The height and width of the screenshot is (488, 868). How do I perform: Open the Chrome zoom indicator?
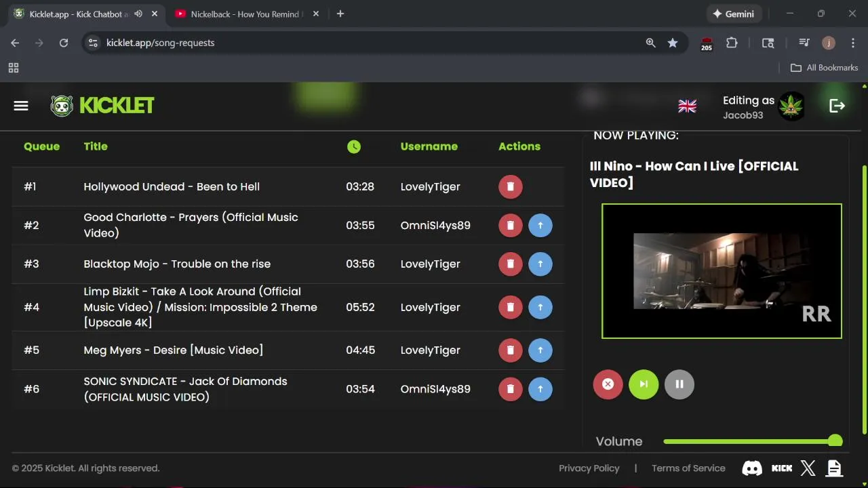click(650, 43)
